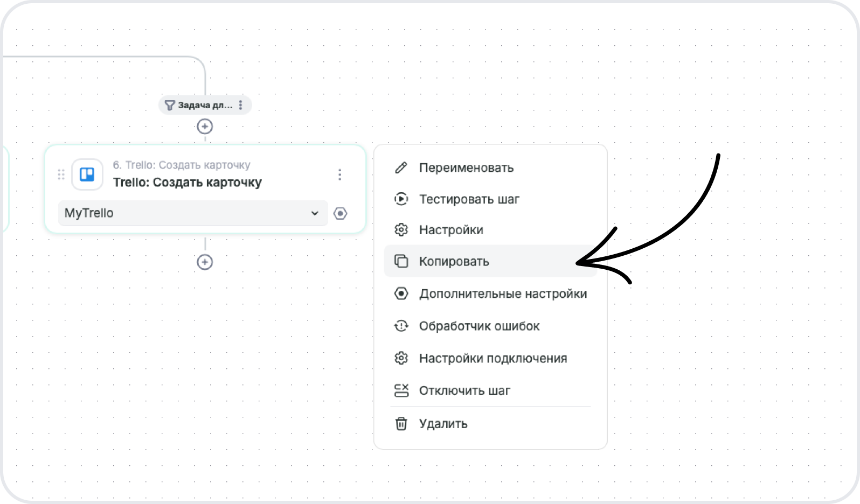Select Копировать from the context menu

coord(454,262)
